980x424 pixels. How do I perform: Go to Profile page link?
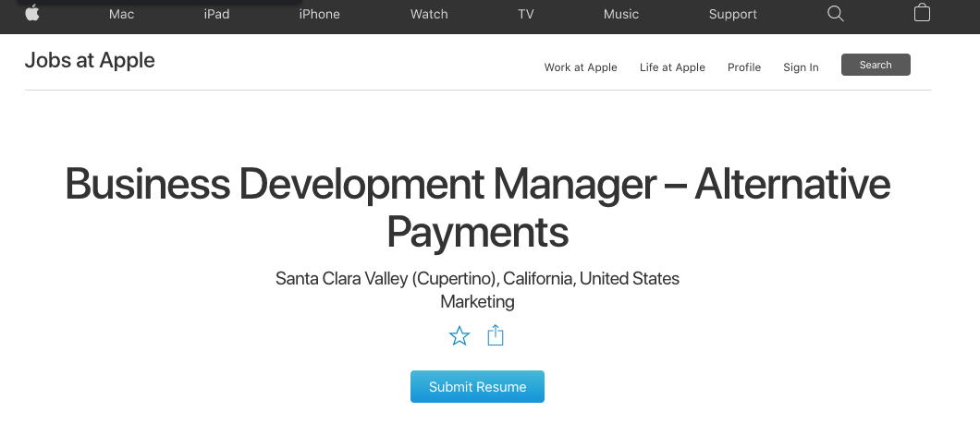pos(743,67)
